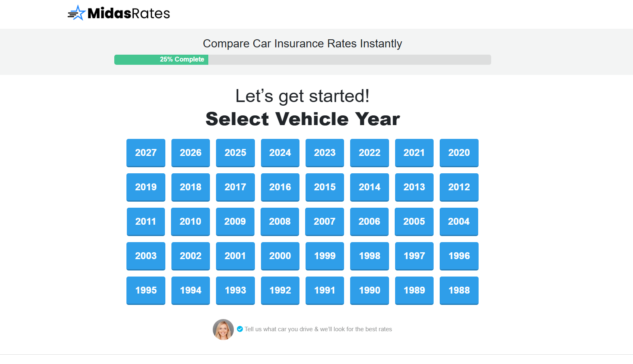This screenshot has height=364, width=633.
Task: Click the agent avatar photo
Action: tap(223, 329)
